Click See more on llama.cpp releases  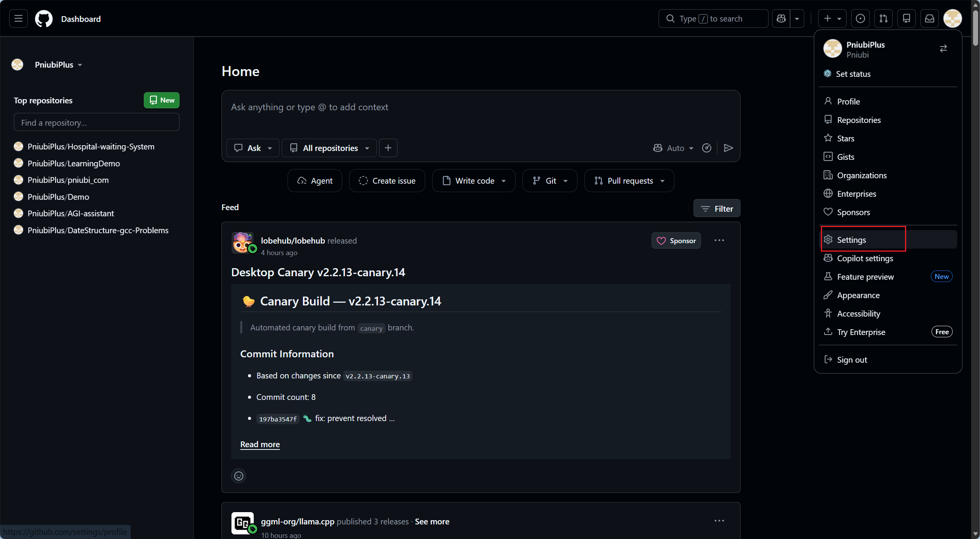tap(432, 521)
